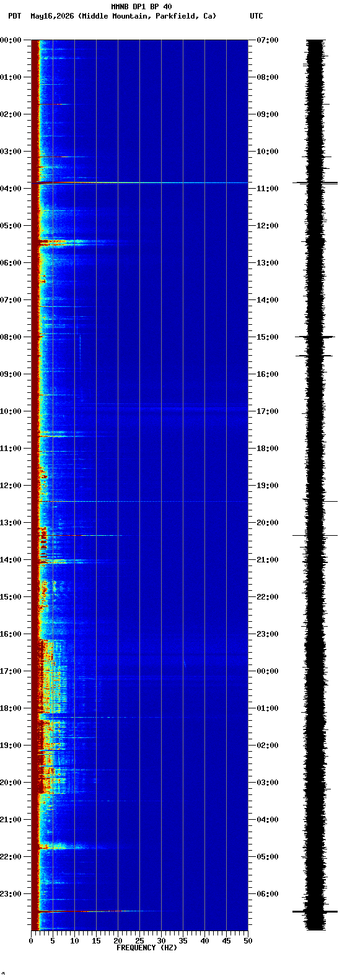Click the PDT time label '12:00' on left axis
Image resolution: width=342 pixels, height=980 pixels.
coord(11,486)
